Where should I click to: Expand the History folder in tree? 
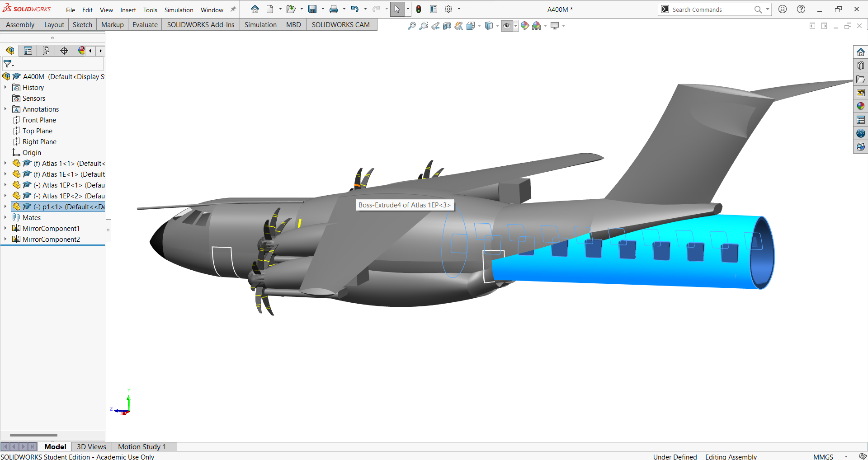[x=5, y=87]
